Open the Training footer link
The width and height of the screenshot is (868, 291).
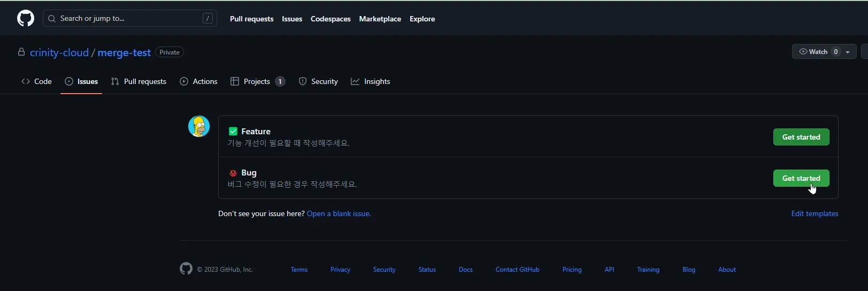click(648, 270)
